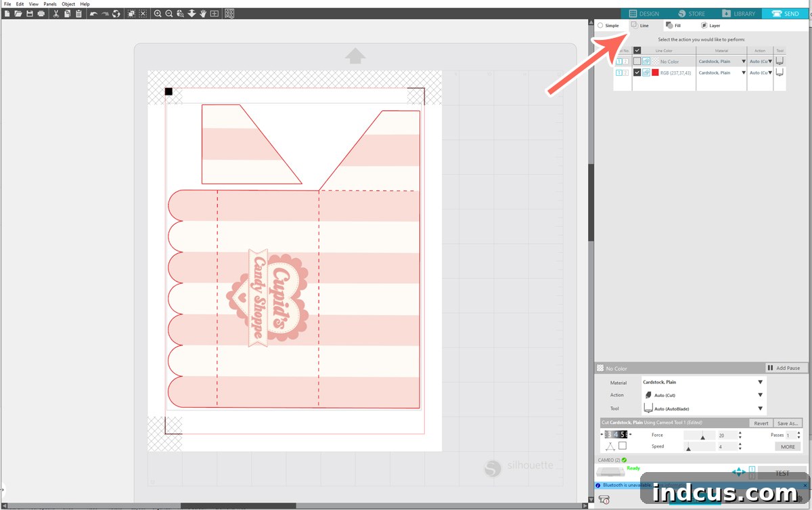The image size is (812, 510).
Task: Click the blade depth number dial
Action: [616, 434]
